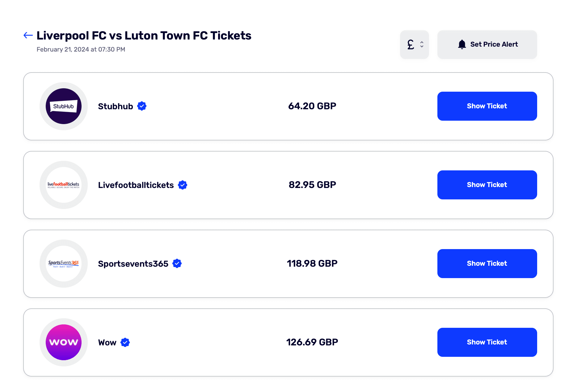Click the verified badge next to Sportsevents365
Viewport: 577px width, 392px height.
177,264
